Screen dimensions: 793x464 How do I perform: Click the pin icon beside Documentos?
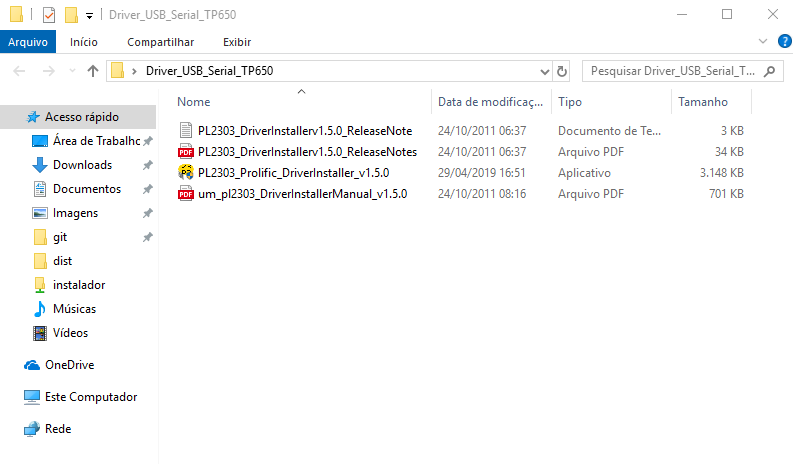pyautogui.click(x=147, y=189)
